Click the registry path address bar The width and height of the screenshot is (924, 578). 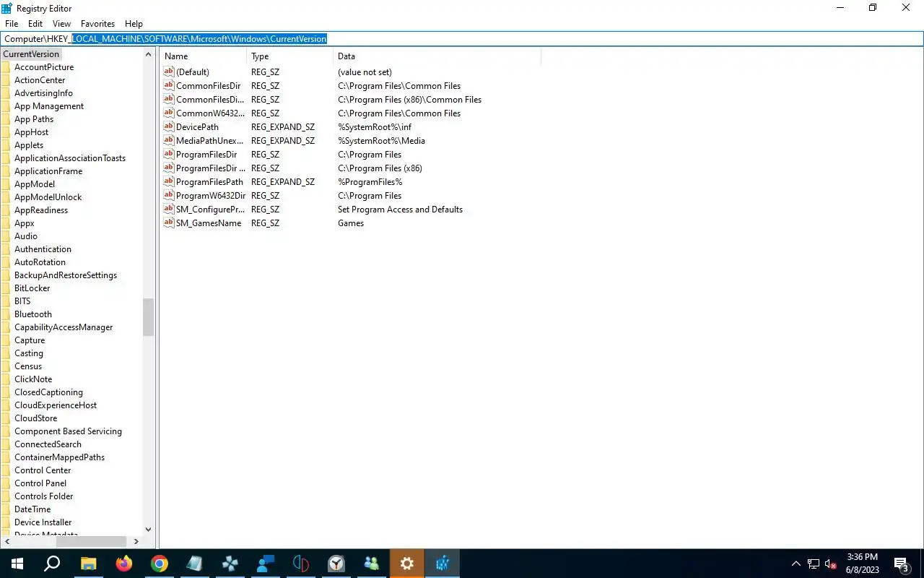tap(462, 39)
